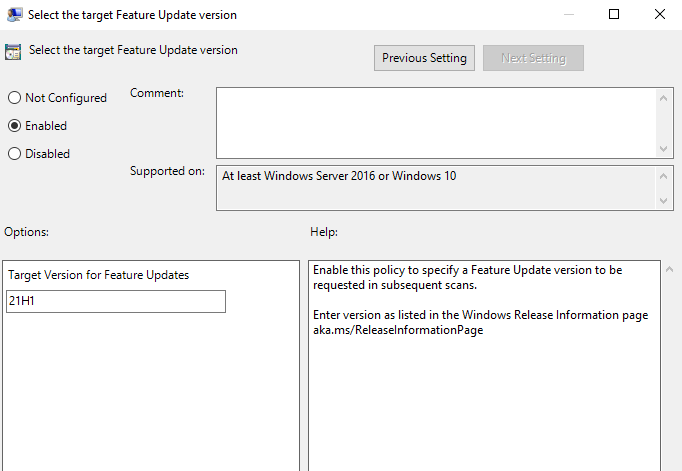Select the Enabled radio button
The image size is (682, 471).
tap(14, 126)
